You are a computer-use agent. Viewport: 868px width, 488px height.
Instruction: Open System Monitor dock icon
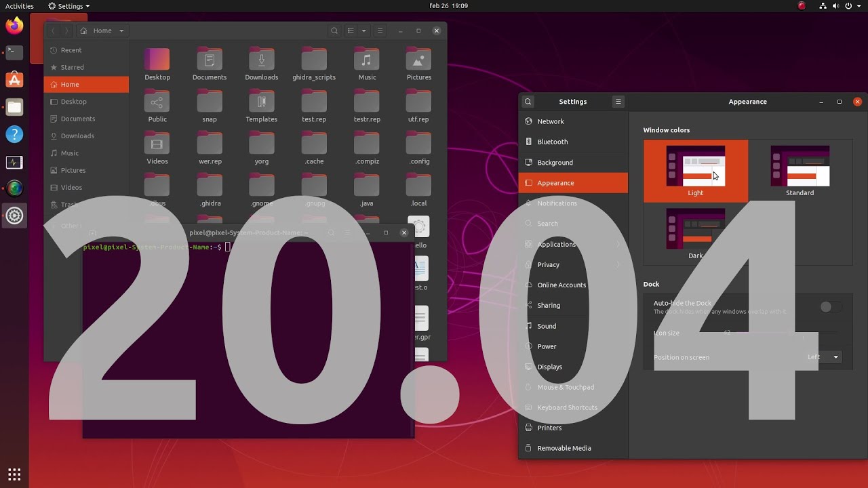click(14, 162)
